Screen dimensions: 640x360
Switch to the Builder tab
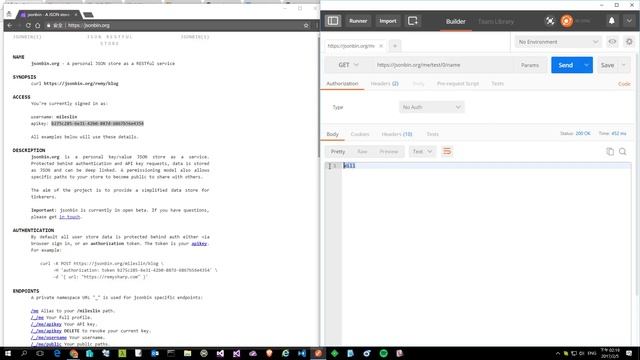click(456, 21)
